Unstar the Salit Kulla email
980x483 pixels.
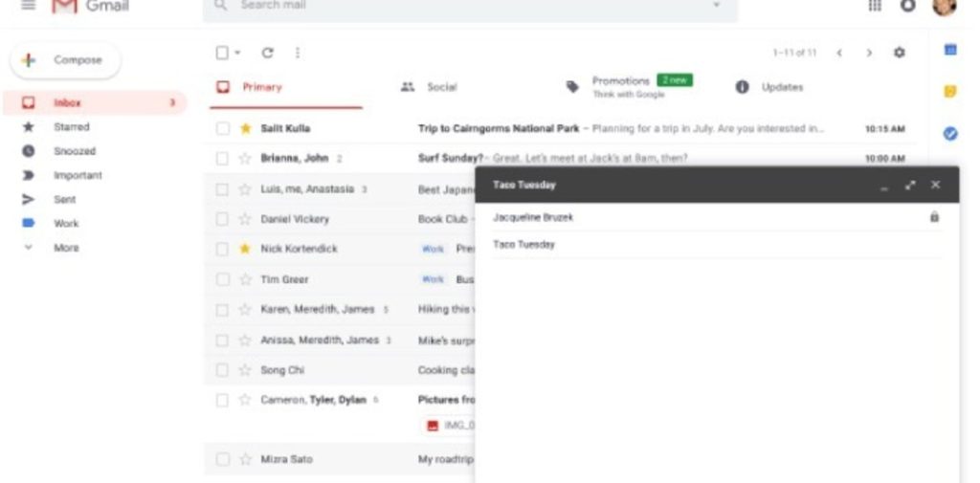tap(246, 129)
